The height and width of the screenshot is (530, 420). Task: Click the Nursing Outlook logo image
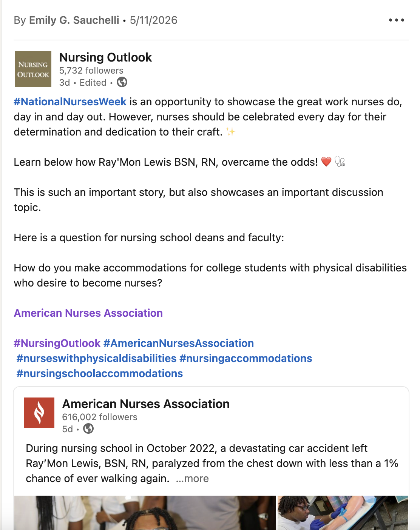coord(33,69)
